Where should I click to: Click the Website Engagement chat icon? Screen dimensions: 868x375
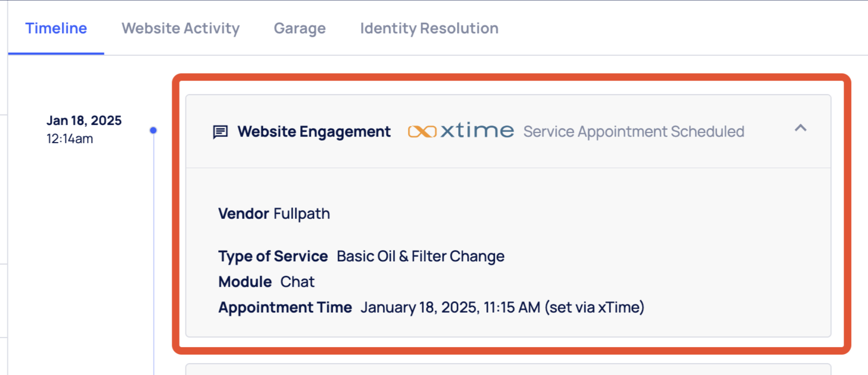click(x=220, y=131)
